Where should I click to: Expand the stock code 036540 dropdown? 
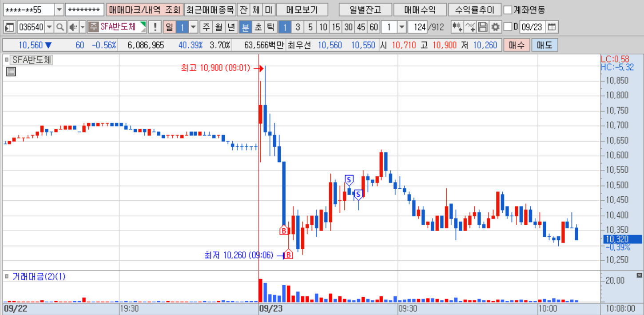[49, 27]
